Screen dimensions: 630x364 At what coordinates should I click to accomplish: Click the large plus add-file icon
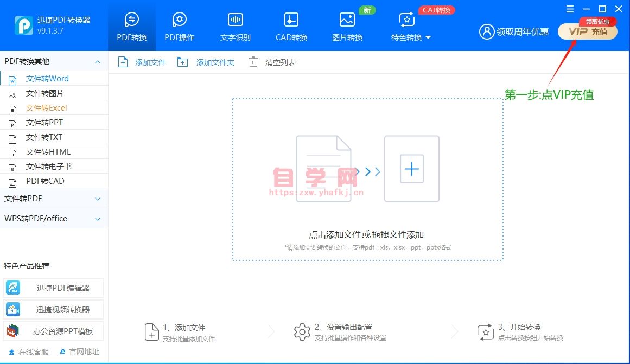pyautogui.click(x=412, y=169)
